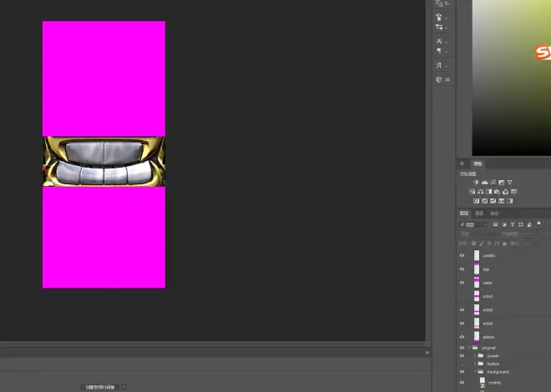The height and width of the screenshot is (392, 551).
Task: Open the Paragraph panel icon
Action: (439, 51)
